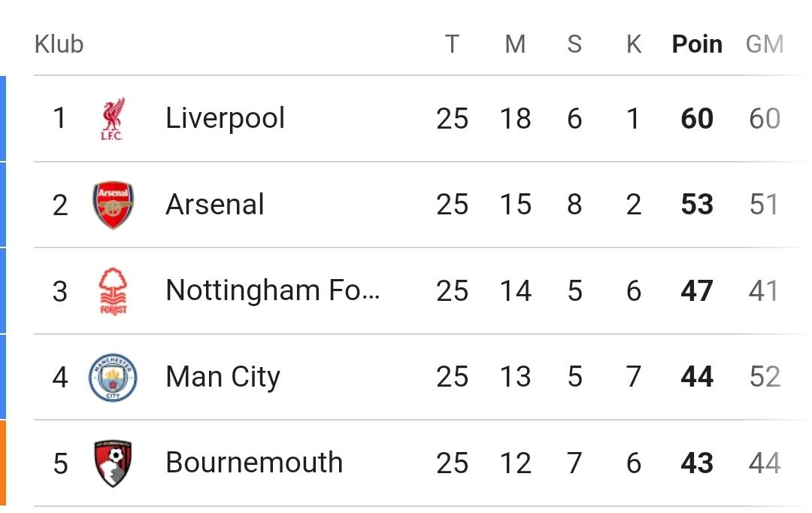Image resolution: width=812 pixels, height=513 pixels.
Task: Click the GM column header
Action: (764, 44)
